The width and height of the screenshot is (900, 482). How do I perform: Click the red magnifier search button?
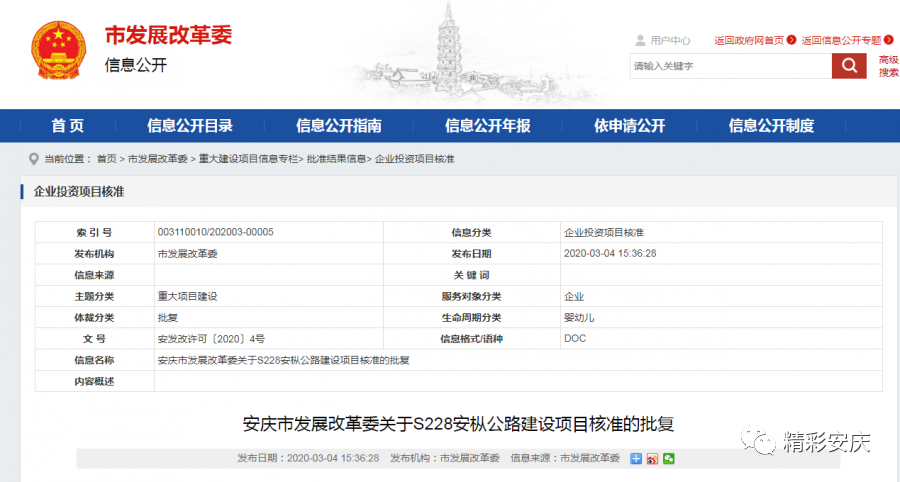click(848, 66)
